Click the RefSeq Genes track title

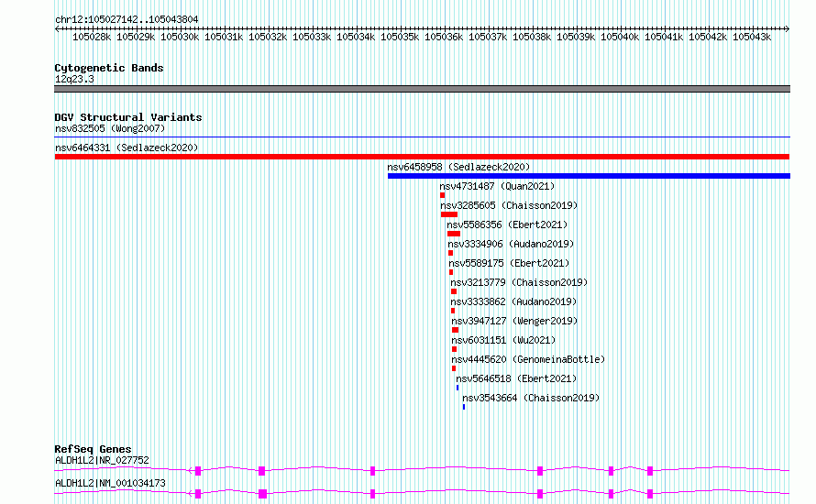coord(93,449)
